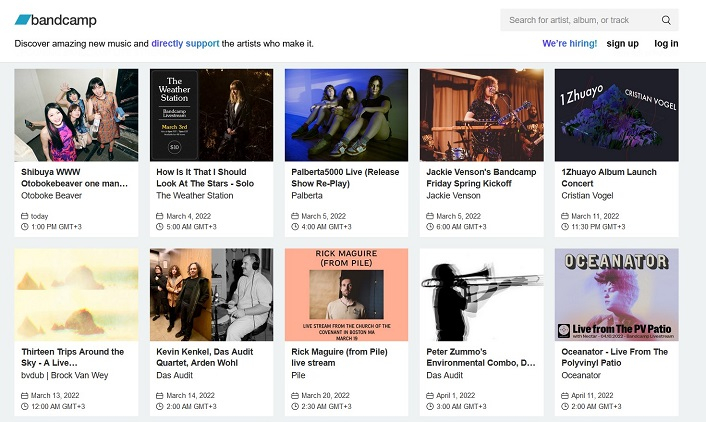
Task: Click calendar icon on Otoboke Beaver card
Action: [24, 216]
